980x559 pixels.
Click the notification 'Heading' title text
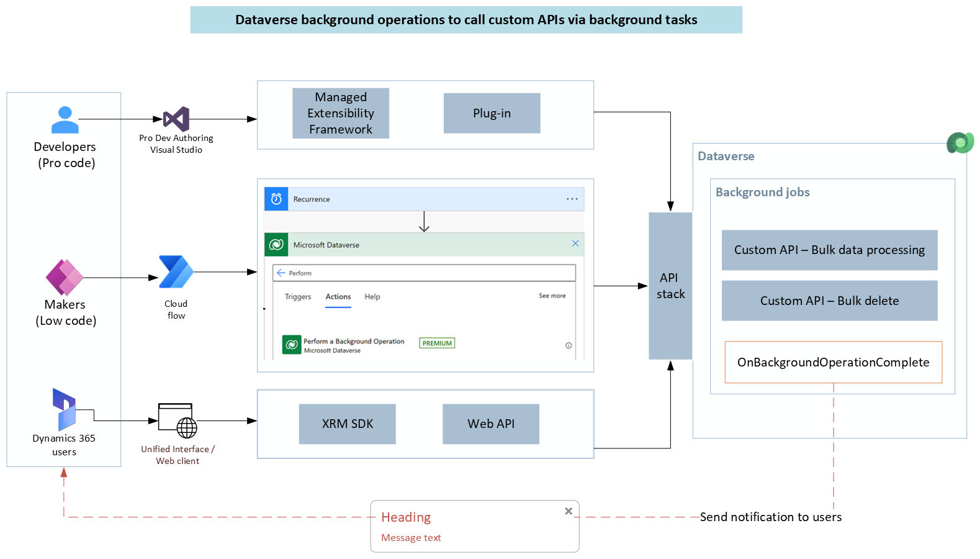pyautogui.click(x=406, y=517)
